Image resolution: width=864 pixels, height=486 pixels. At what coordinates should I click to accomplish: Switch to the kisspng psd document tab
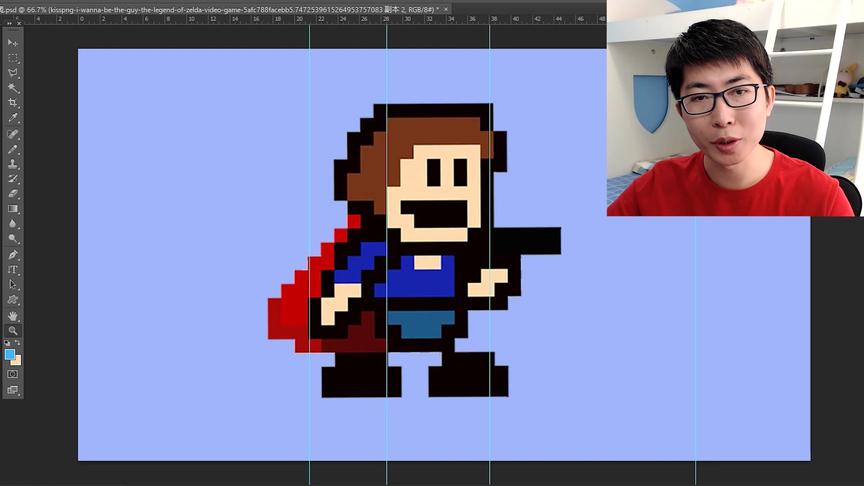click(222, 9)
